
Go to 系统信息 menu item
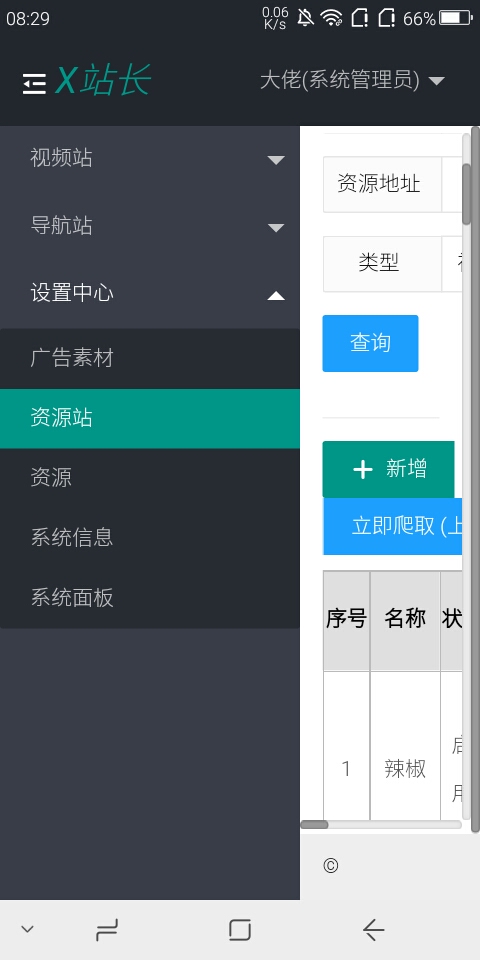[150, 538]
